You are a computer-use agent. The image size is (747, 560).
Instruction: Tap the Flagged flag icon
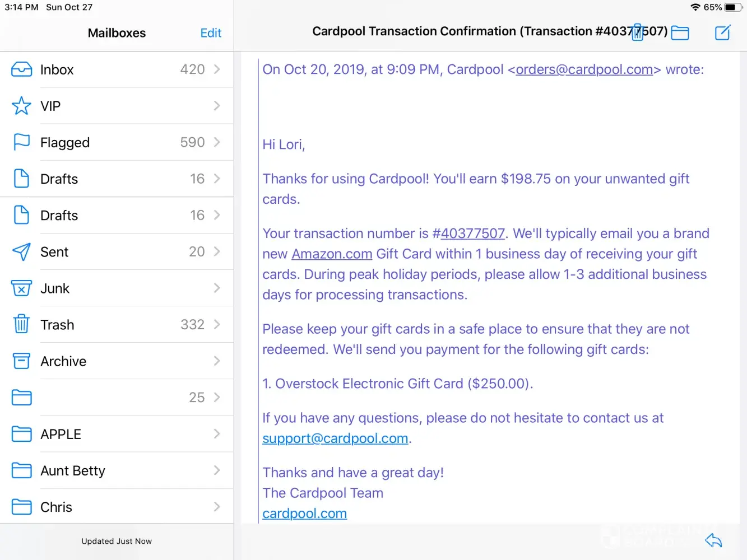[21, 142]
